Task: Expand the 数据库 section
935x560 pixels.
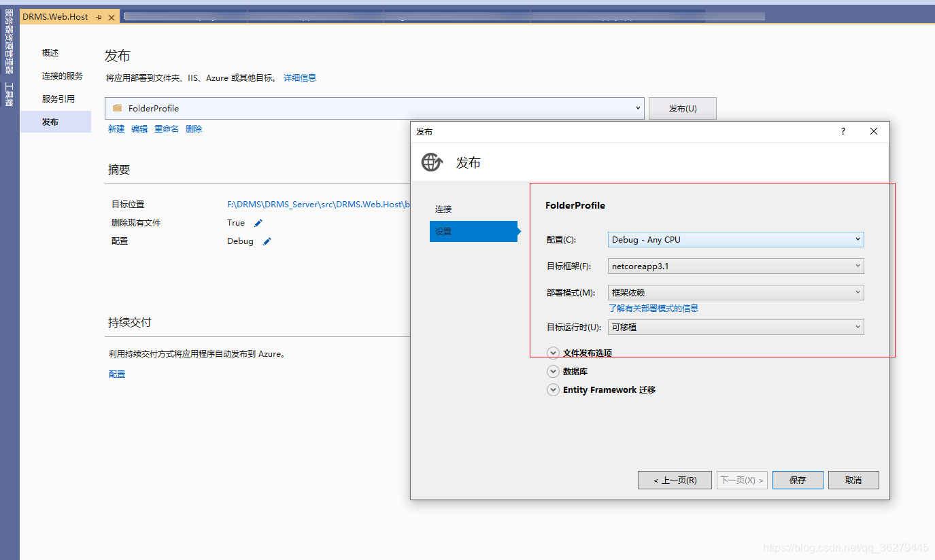Action: pyautogui.click(x=553, y=371)
